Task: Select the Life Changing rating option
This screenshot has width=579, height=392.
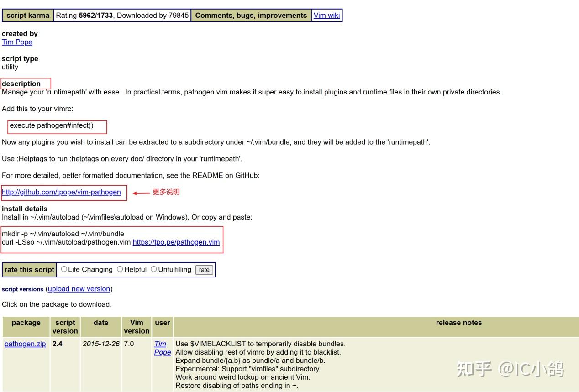Action: (64, 269)
